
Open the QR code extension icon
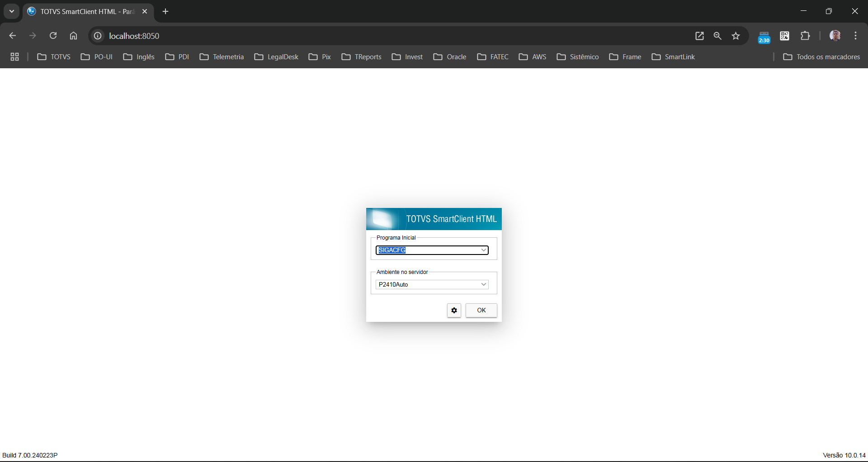785,36
